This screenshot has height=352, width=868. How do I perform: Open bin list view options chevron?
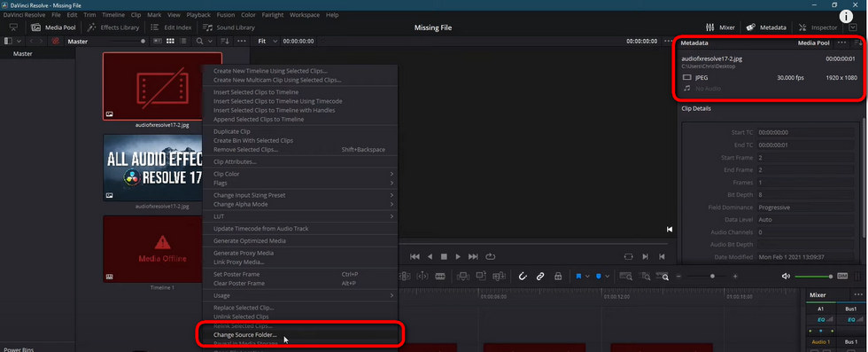click(x=19, y=41)
